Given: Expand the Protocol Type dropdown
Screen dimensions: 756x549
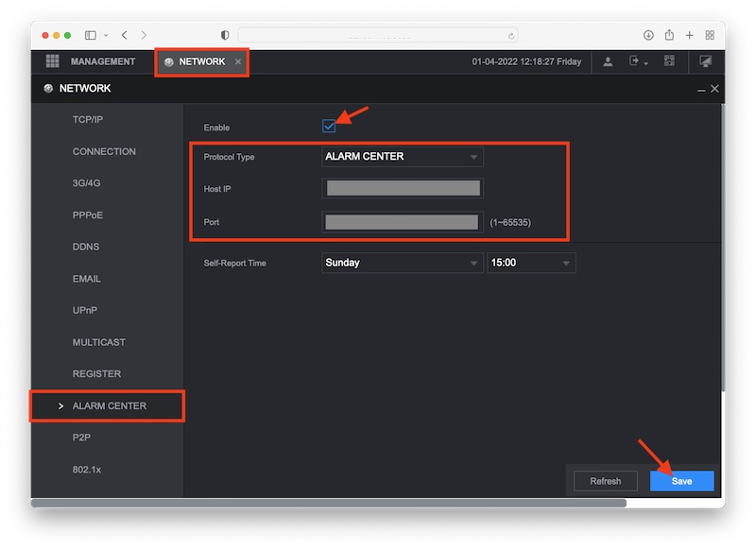Looking at the screenshot, I should point(403,157).
